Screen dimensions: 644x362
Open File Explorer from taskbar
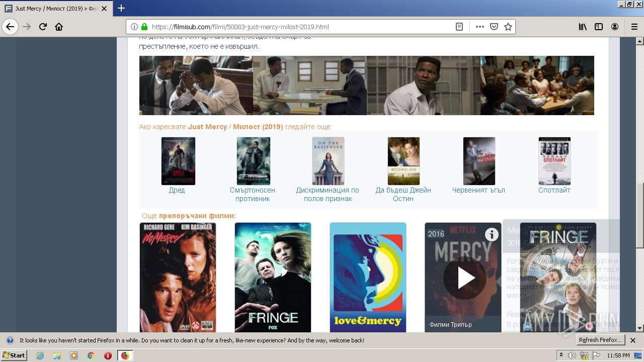tap(57, 355)
